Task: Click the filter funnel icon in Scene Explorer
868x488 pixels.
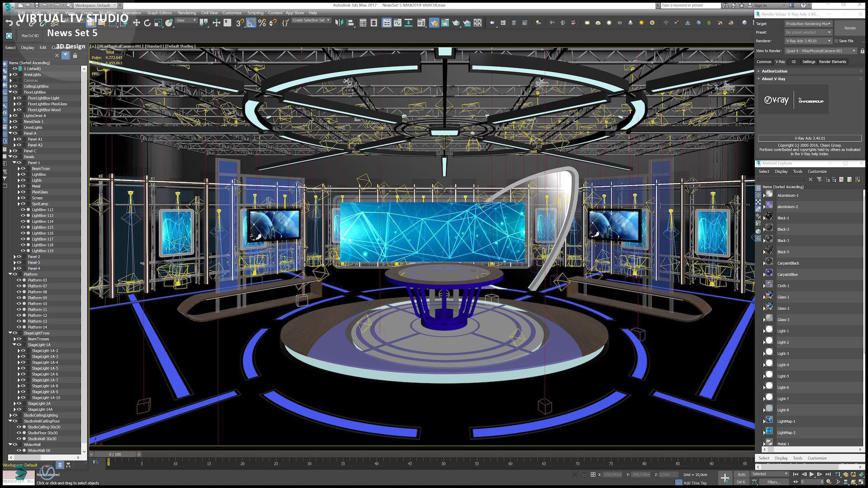Action: pos(66,55)
